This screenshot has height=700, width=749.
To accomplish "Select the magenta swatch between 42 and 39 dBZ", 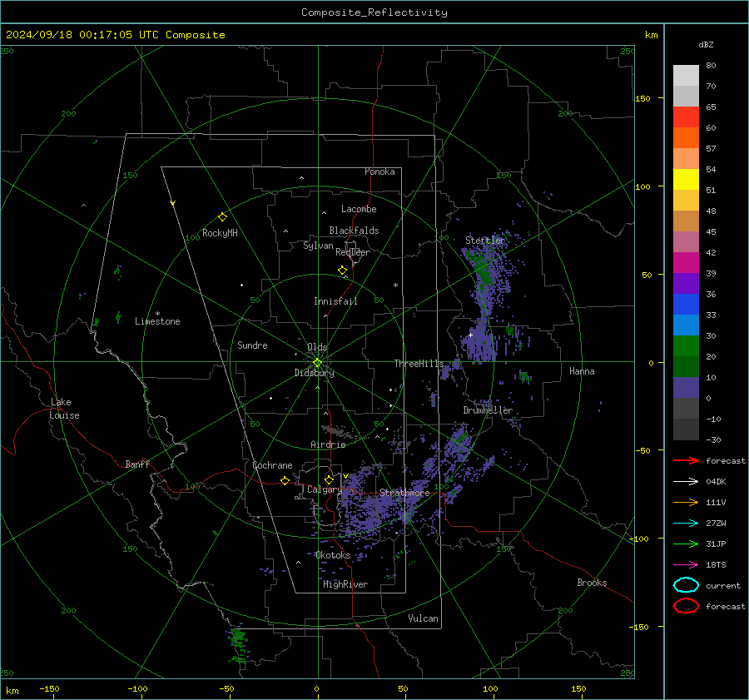I will pyautogui.click(x=686, y=263).
